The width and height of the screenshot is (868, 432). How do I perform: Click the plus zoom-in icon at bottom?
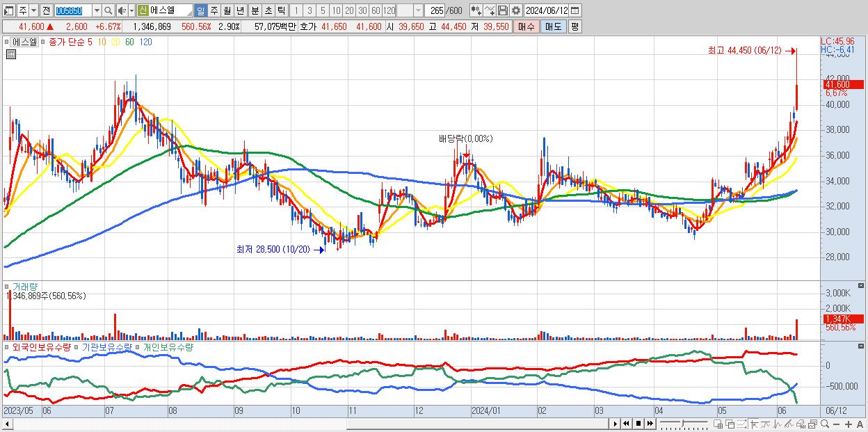849,424
